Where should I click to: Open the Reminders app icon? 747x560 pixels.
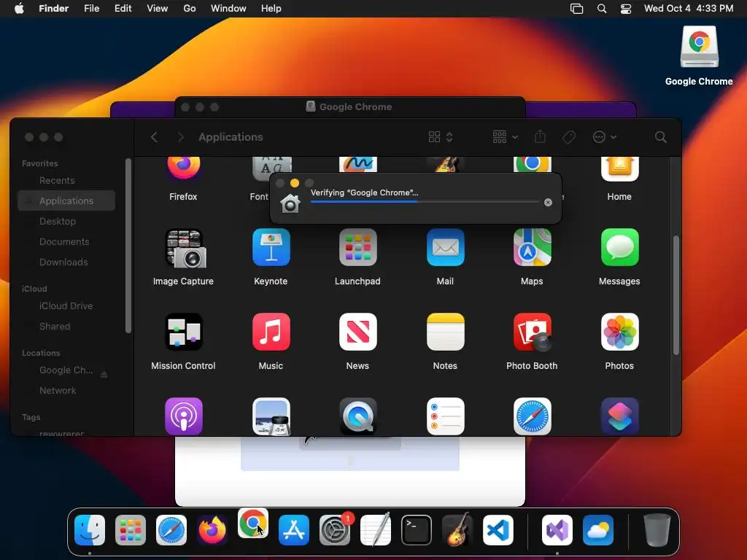[x=446, y=416]
